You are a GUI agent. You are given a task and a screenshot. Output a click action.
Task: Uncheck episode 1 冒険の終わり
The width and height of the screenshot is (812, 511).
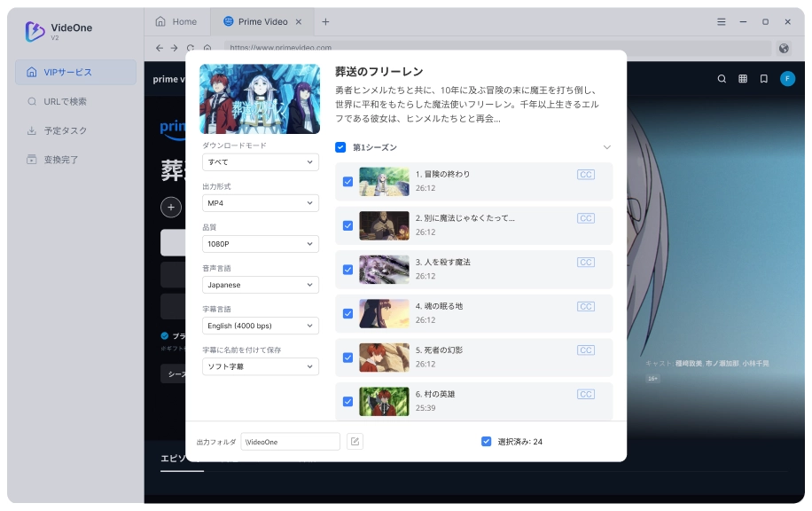pos(348,181)
